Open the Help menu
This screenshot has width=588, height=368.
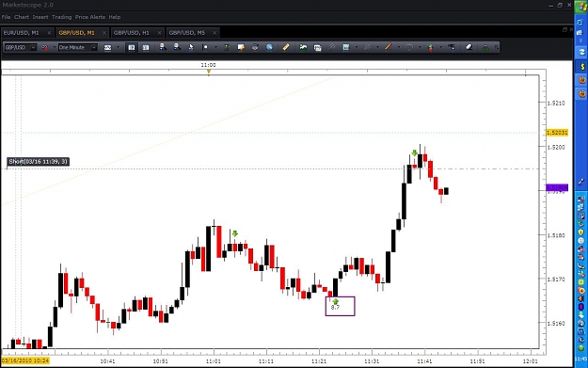tap(115, 17)
